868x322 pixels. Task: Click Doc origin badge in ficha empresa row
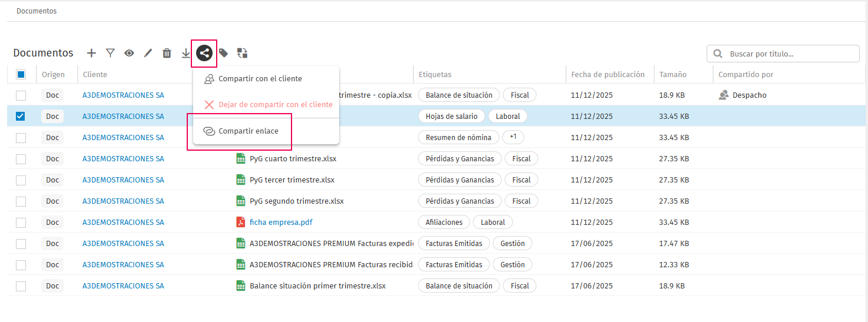pyautogui.click(x=52, y=222)
